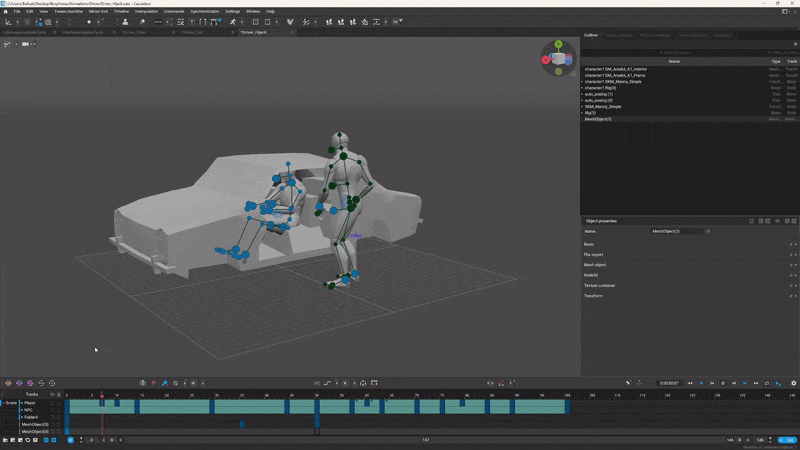Click the running figure icon in top toolbar
800x450 pixels.
tap(233, 21)
